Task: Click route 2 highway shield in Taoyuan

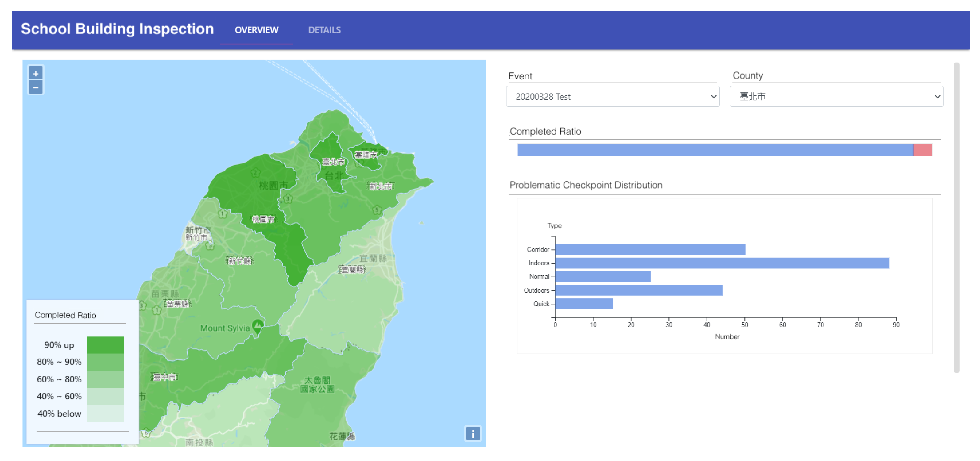Action: (255, 173)
